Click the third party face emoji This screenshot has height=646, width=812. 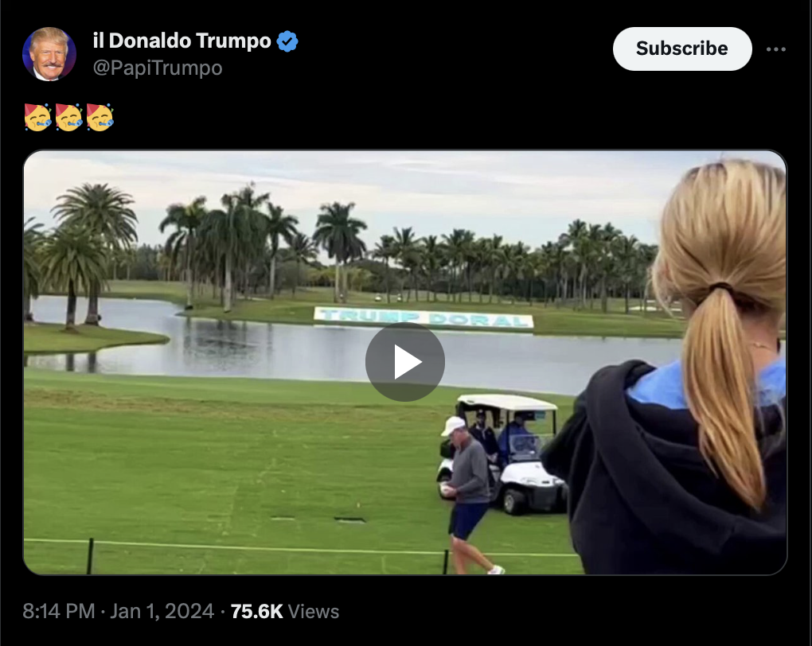[100, 118]
